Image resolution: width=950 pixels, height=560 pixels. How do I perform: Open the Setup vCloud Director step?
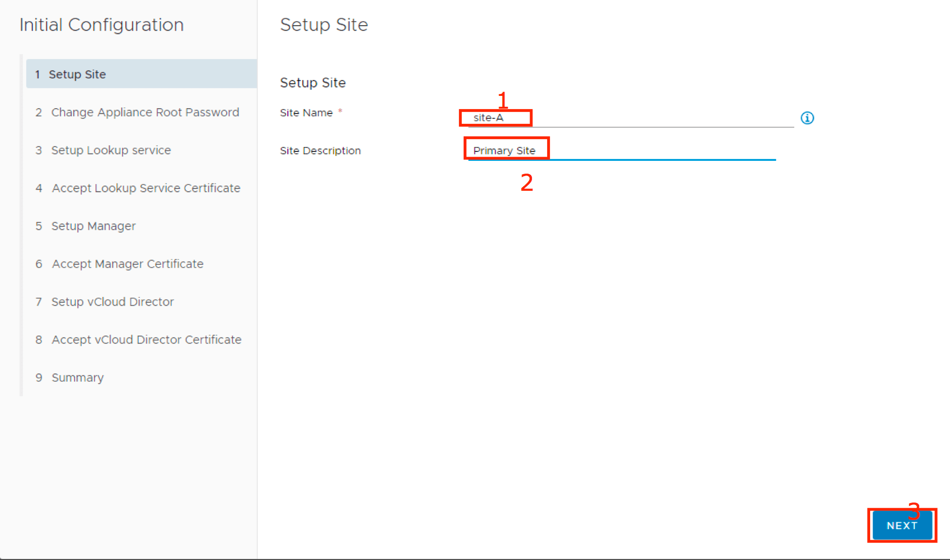point(112,302)
